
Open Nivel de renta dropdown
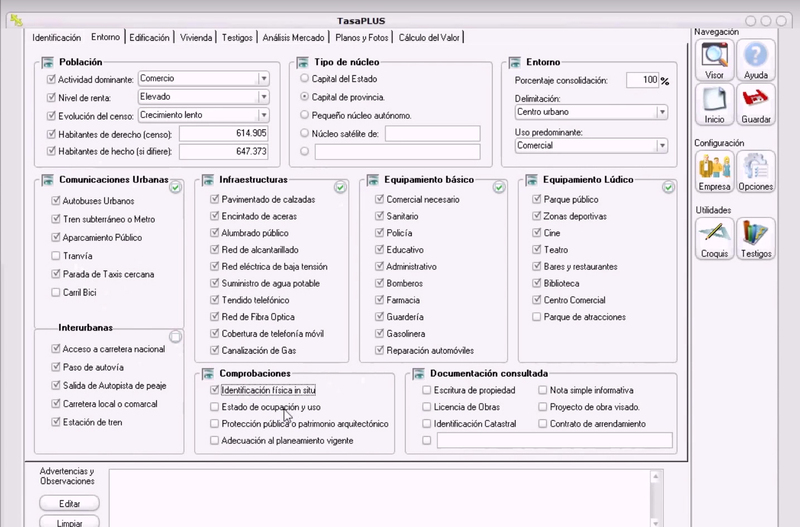[x=263, y=97]
